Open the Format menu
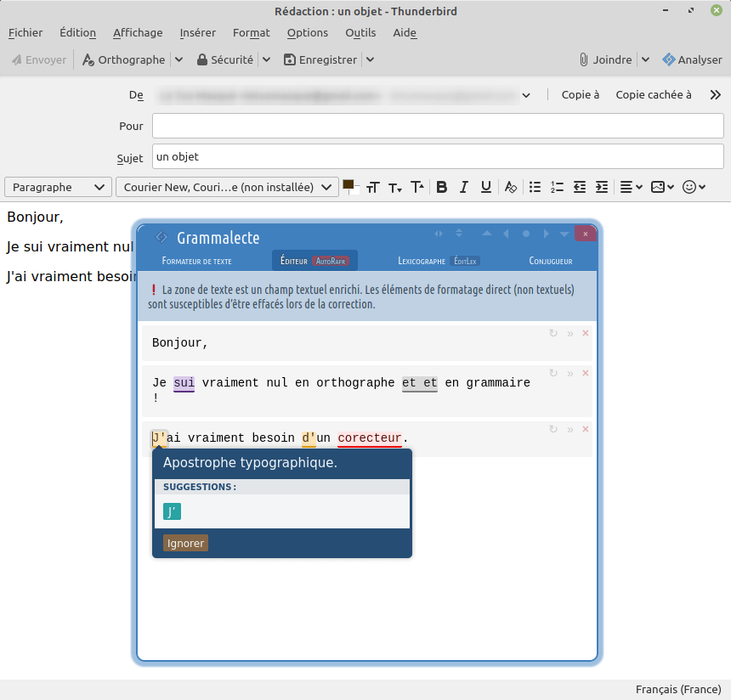Viewport: 731px width, 700px height. tap(252, 32)
